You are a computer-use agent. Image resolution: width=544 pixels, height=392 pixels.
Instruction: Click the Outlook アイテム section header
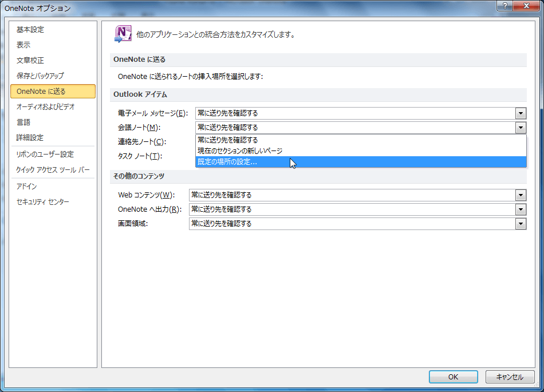pos(140,94)
